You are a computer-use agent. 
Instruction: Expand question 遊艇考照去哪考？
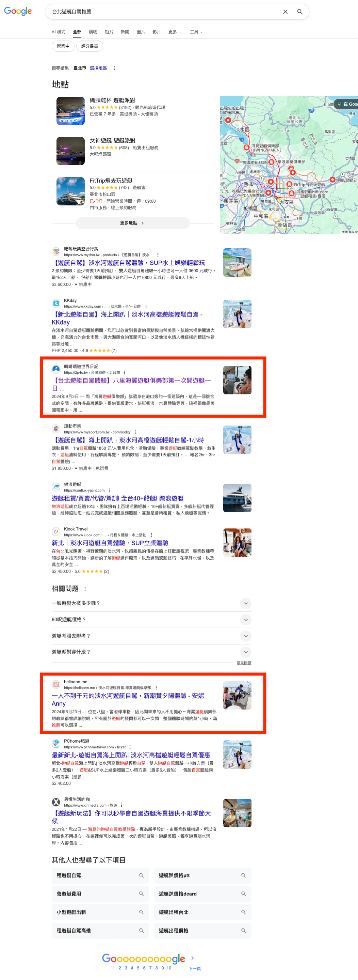[x=245, y=636]
